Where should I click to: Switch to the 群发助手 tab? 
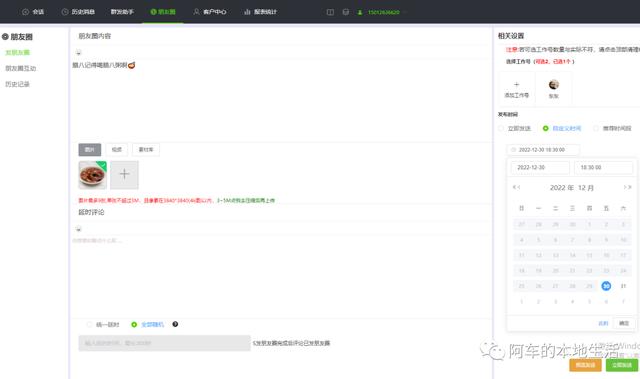coord(122,12)
